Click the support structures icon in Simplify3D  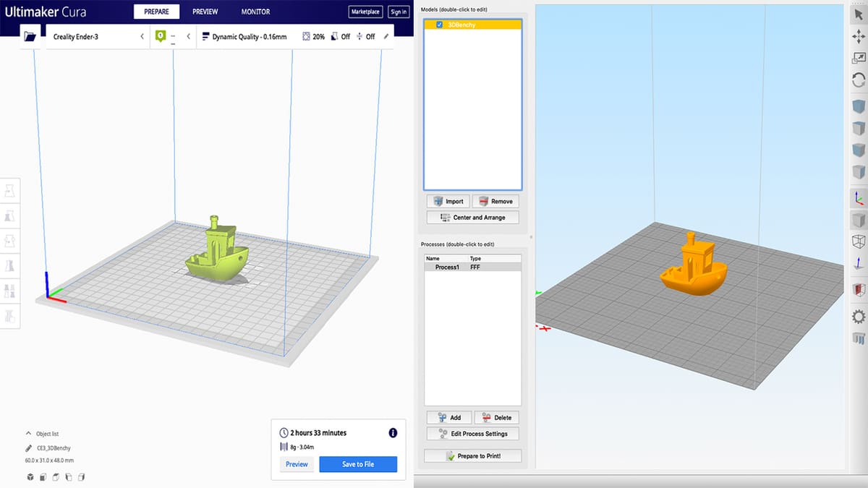(859, 338)
